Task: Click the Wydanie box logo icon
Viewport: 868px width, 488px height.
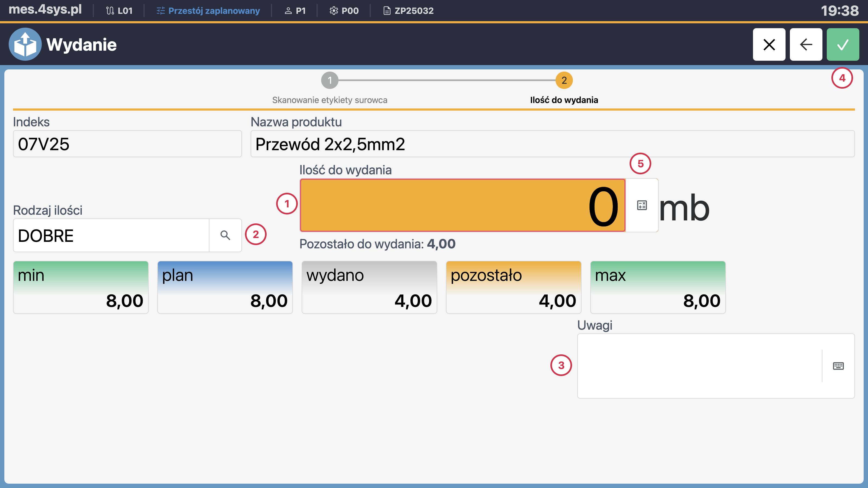Action: pos(25,44)
